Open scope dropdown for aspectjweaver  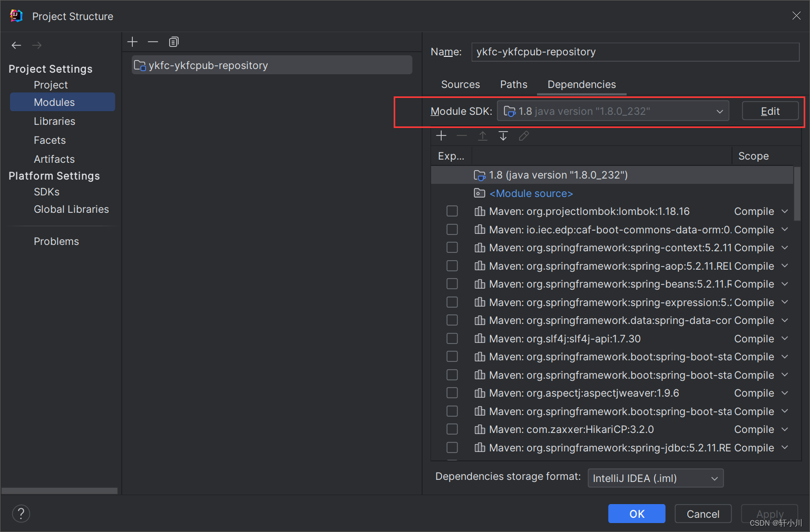[x=785, y=393]
